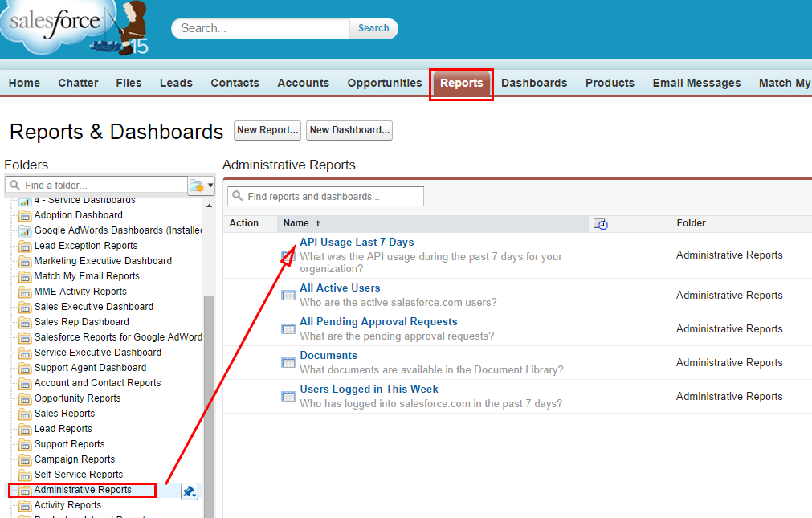Click the report icon beside All Pending Approval Requests

pos(288,329)
